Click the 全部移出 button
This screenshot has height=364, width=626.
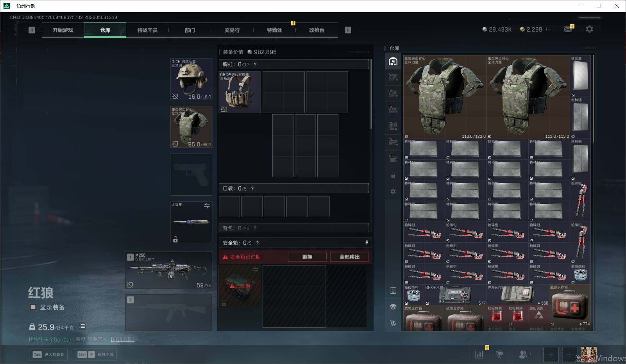(349, 257)
